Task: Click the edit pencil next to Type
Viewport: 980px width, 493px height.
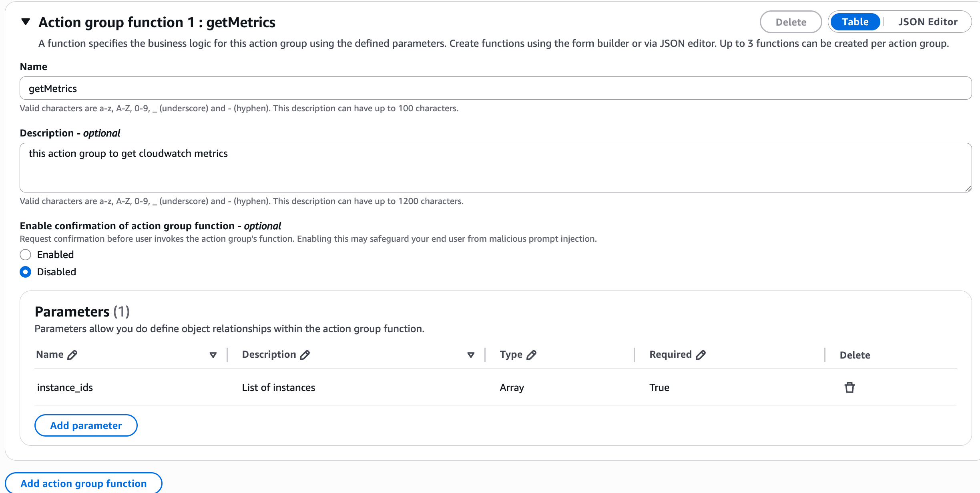Action: pos(531,355)
